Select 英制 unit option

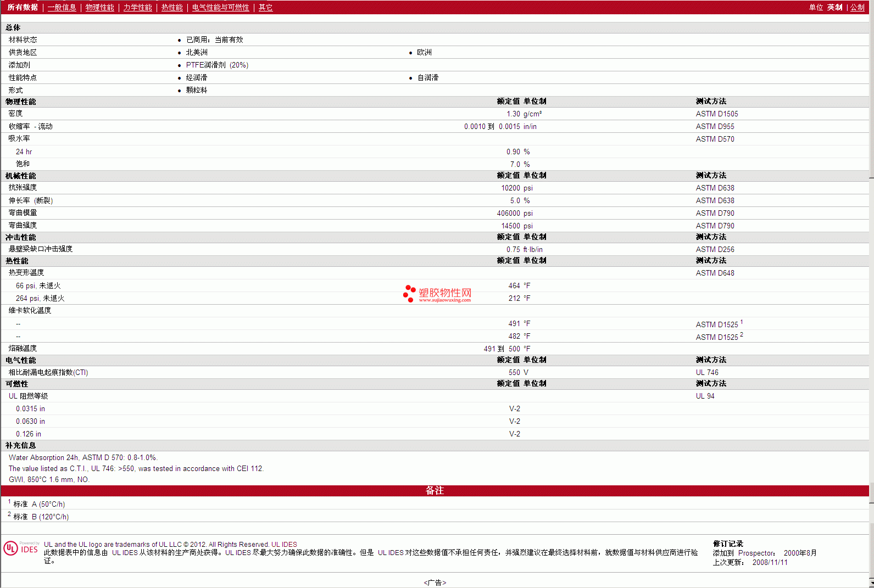click(x=834, y=7)
